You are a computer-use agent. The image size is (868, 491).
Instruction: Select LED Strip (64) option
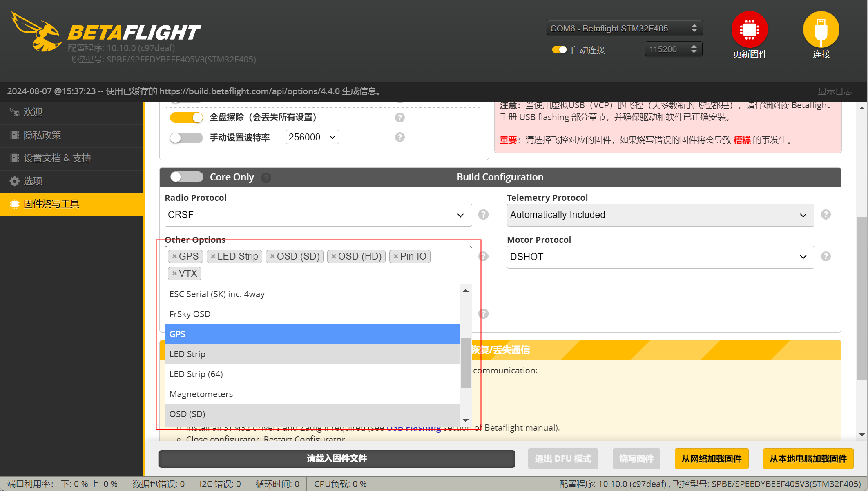(312, 374)
